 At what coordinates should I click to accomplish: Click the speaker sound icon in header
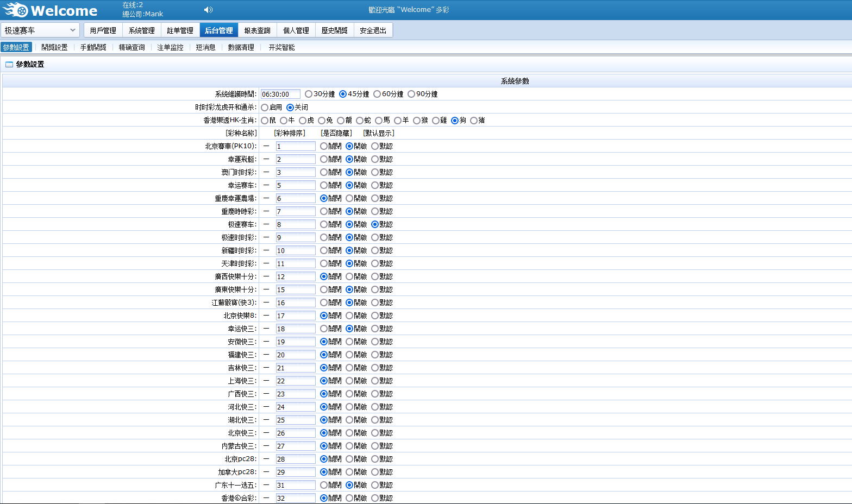click(208, 10)
